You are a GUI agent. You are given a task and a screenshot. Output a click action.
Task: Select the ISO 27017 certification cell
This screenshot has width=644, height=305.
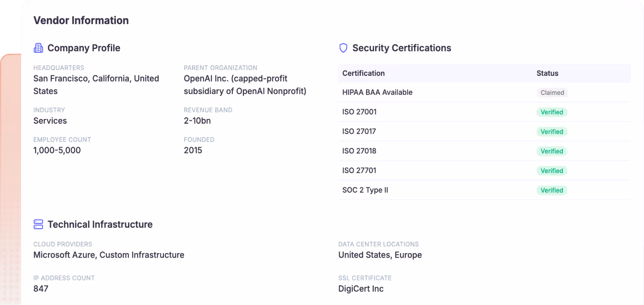tap(359, 131)
